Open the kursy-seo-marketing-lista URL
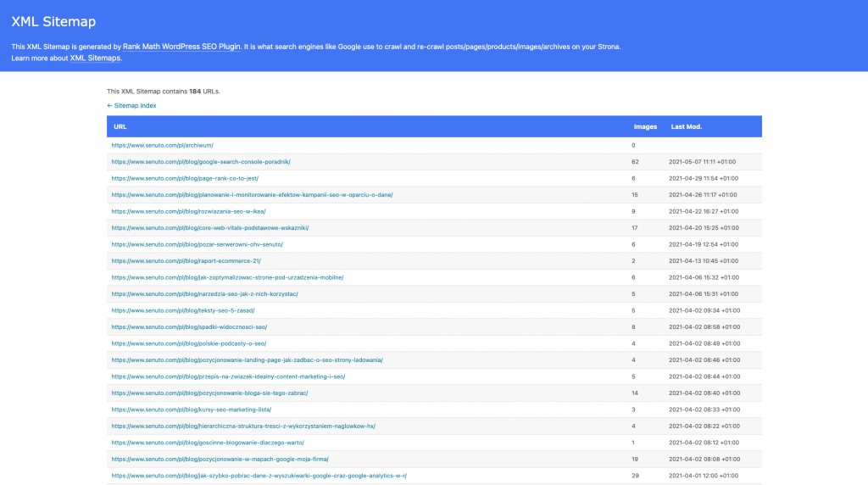 coord(192,410)
